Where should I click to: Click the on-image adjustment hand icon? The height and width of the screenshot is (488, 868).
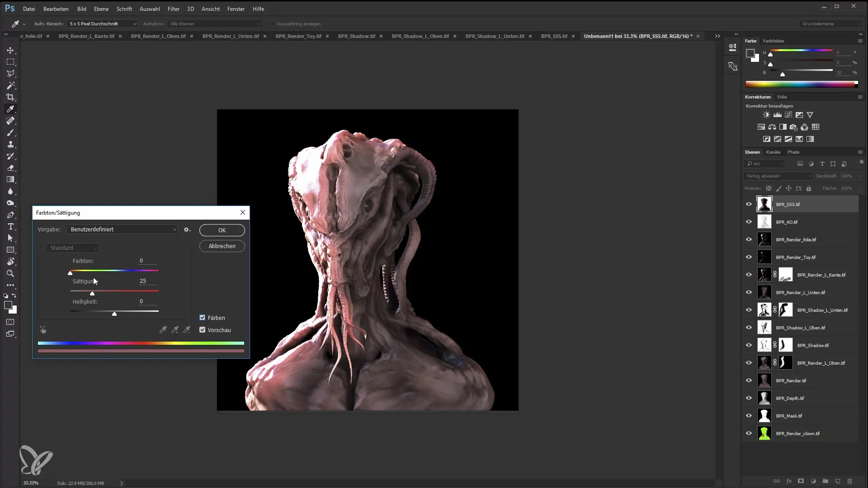pyautogui.click(x=43, y=330)
